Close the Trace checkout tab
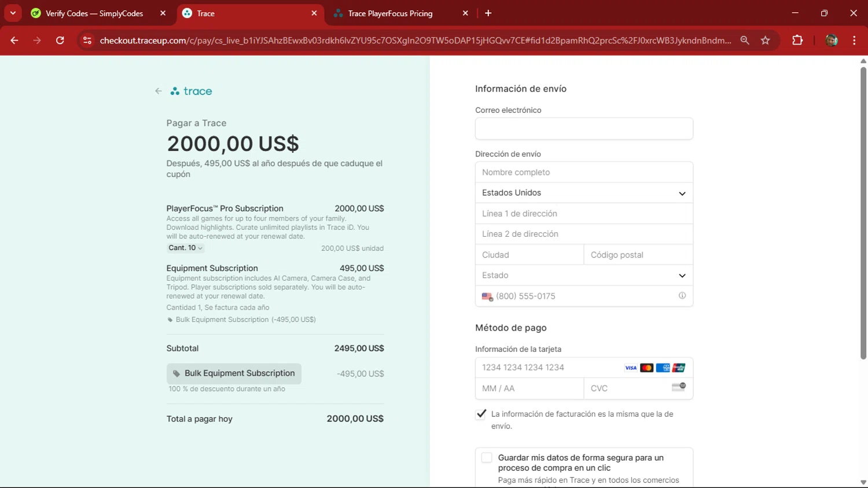868x488 pixels. point(314,13)
